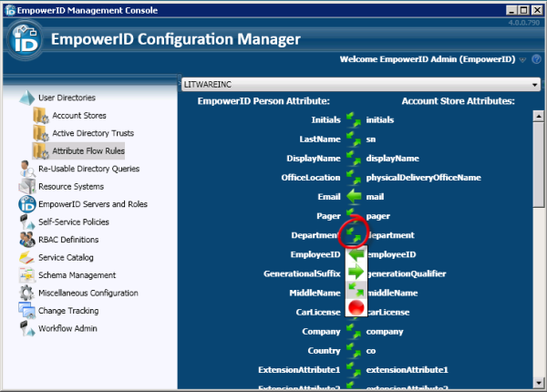Choose bidirectional flow option in popup
This screenshot has width=547, height=392.
click(356, 290)
